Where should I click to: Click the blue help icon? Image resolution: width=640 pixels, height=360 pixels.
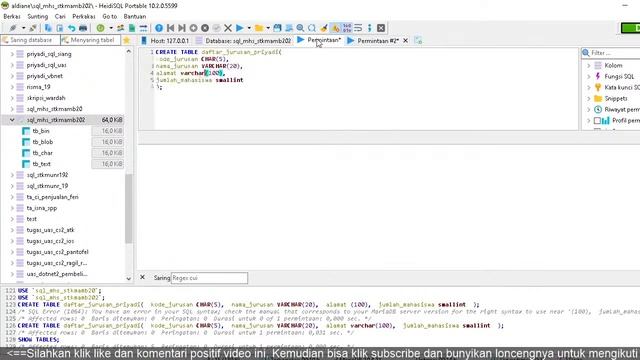coord(159,28)
